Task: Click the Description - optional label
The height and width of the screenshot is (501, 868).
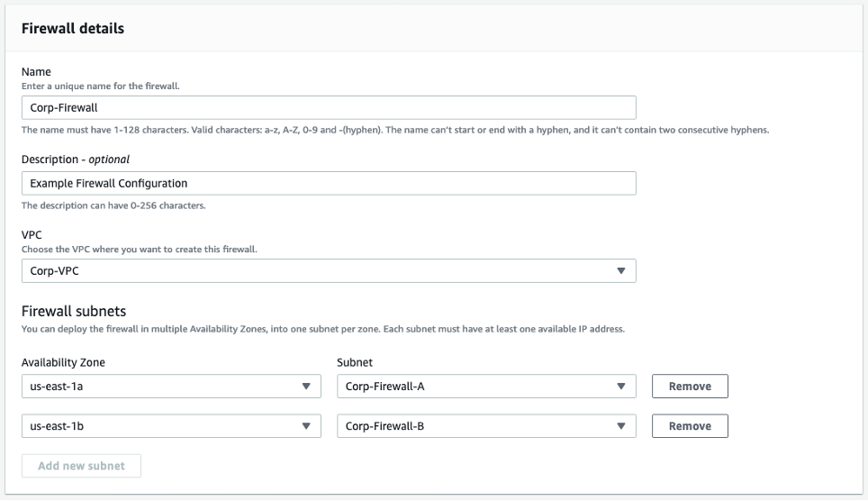Action: (x=76, y=159)
